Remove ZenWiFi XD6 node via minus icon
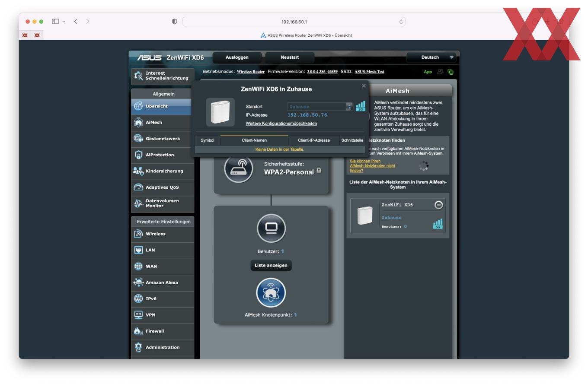 click(438, 205)
